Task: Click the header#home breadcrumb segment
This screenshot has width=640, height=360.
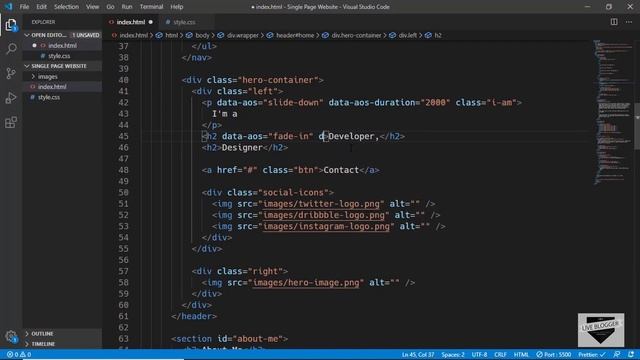Action: tap(295, 36)
